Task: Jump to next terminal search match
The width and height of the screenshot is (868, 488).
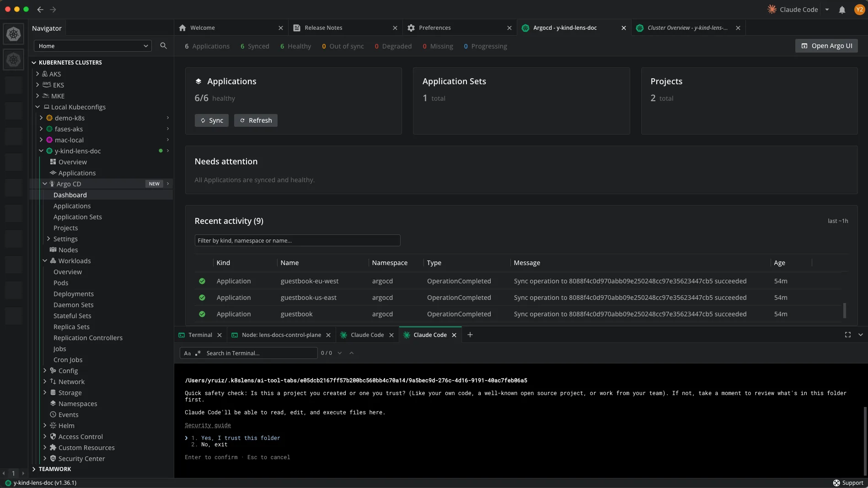Action: 340,353
